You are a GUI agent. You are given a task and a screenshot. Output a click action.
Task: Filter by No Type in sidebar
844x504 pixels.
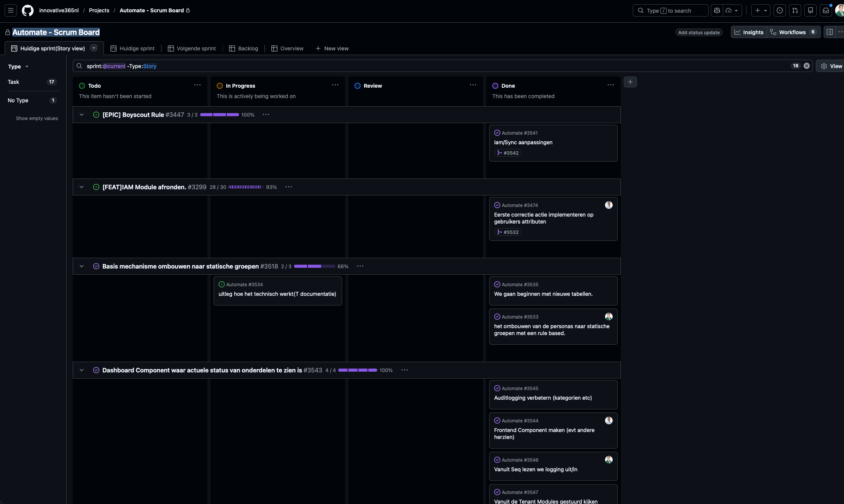tap(32, 100)
